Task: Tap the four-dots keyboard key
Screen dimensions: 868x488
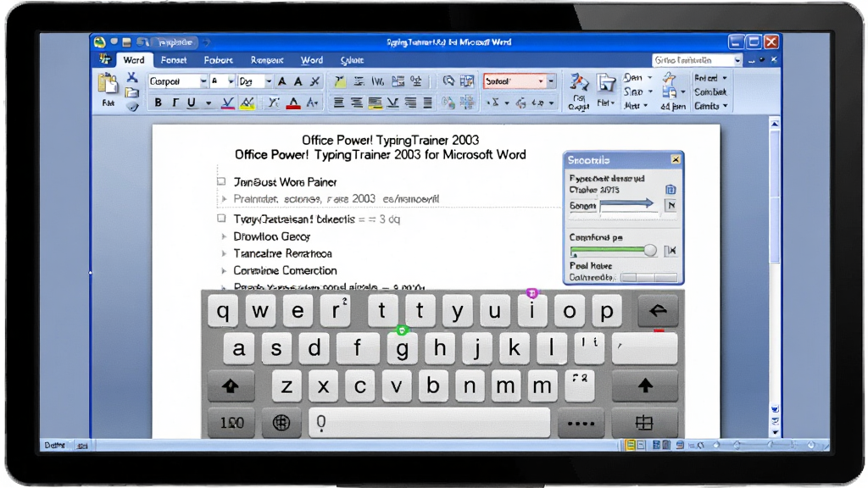Action: click(581, 424)
